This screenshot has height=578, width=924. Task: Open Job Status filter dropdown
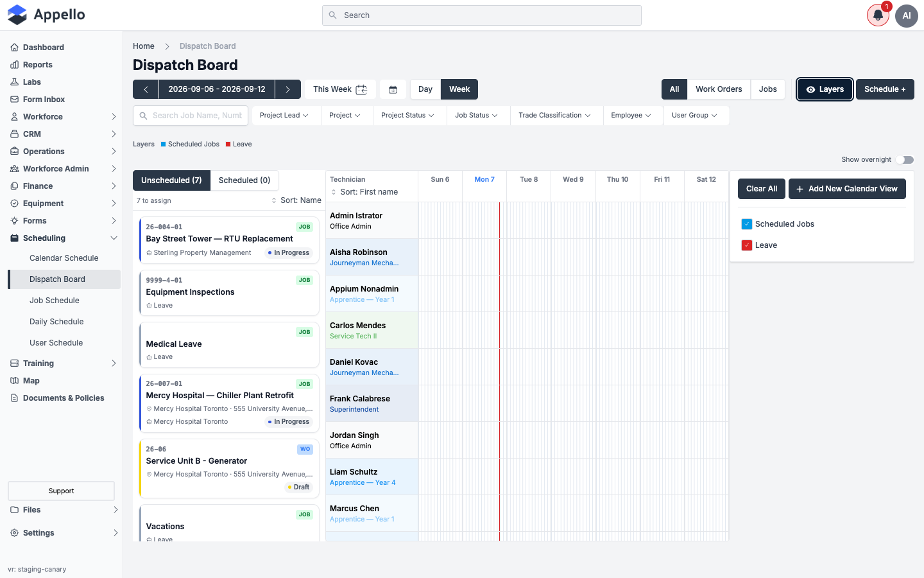[476, 116]
